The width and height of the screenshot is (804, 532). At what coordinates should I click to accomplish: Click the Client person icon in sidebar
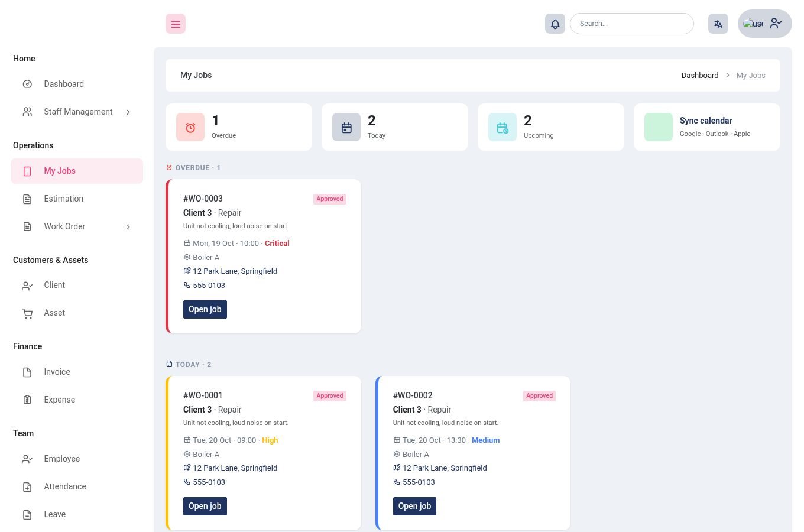[27, 285]
